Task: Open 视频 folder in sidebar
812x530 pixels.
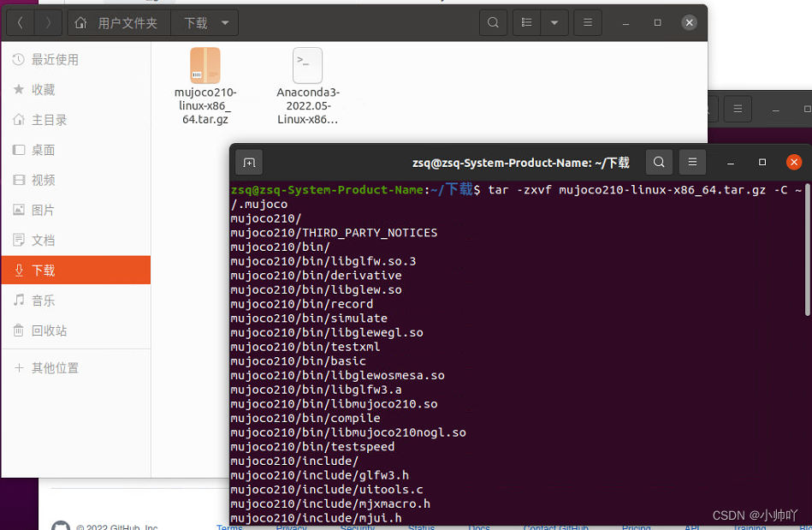Action: [x=76, y=180]
